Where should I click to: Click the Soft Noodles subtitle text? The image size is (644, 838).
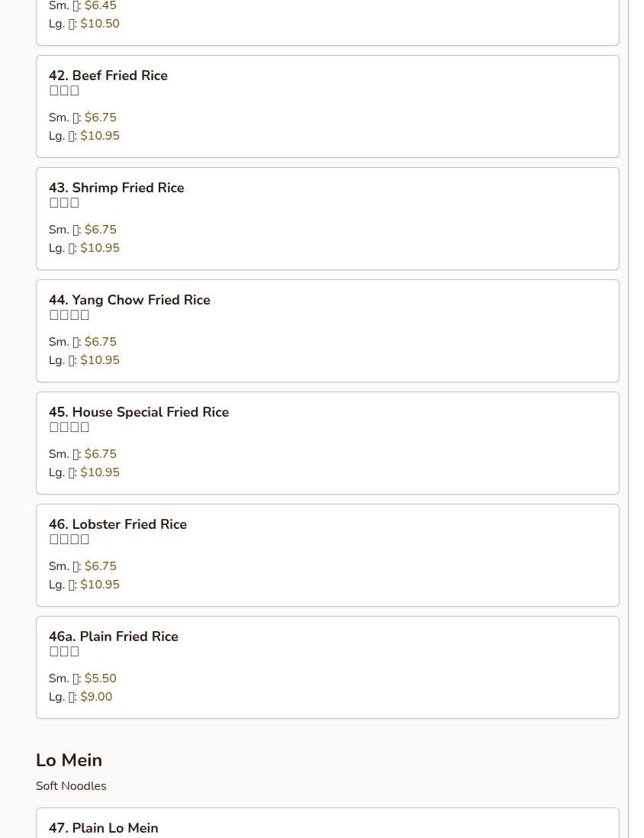click(x=71, y=786)
